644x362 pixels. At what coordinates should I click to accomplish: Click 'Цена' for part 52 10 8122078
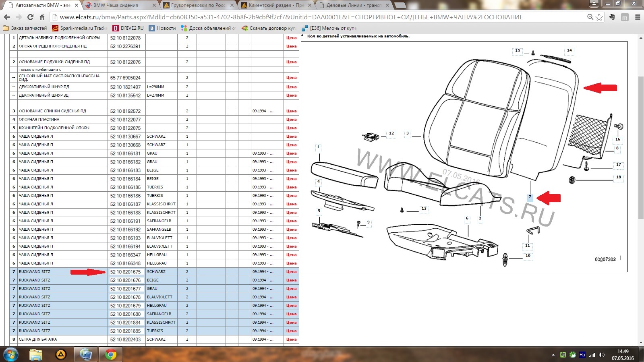point(291,38)
